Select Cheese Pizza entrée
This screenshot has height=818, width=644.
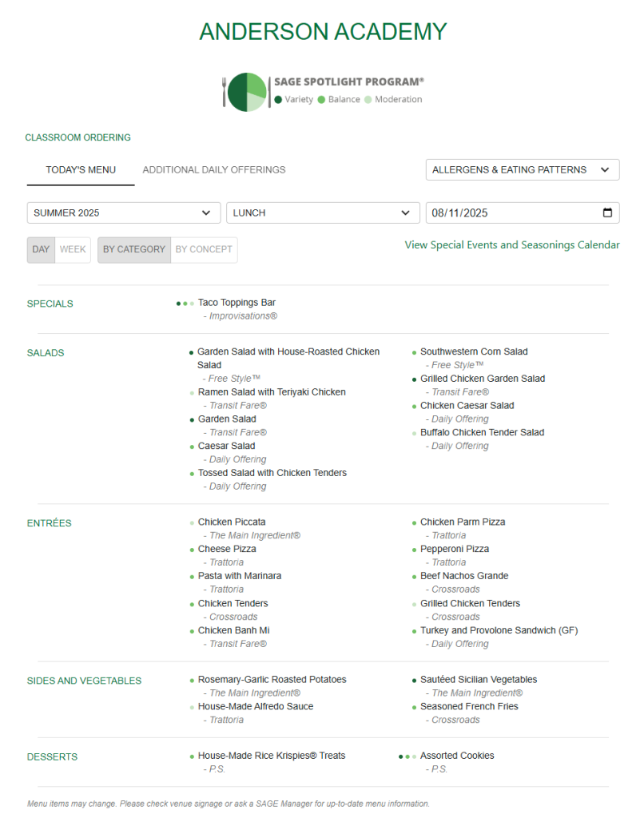(x=227, y=549)
